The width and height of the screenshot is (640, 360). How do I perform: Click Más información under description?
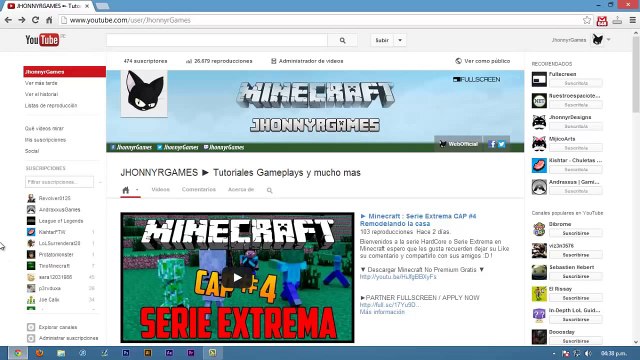(382, 312)
